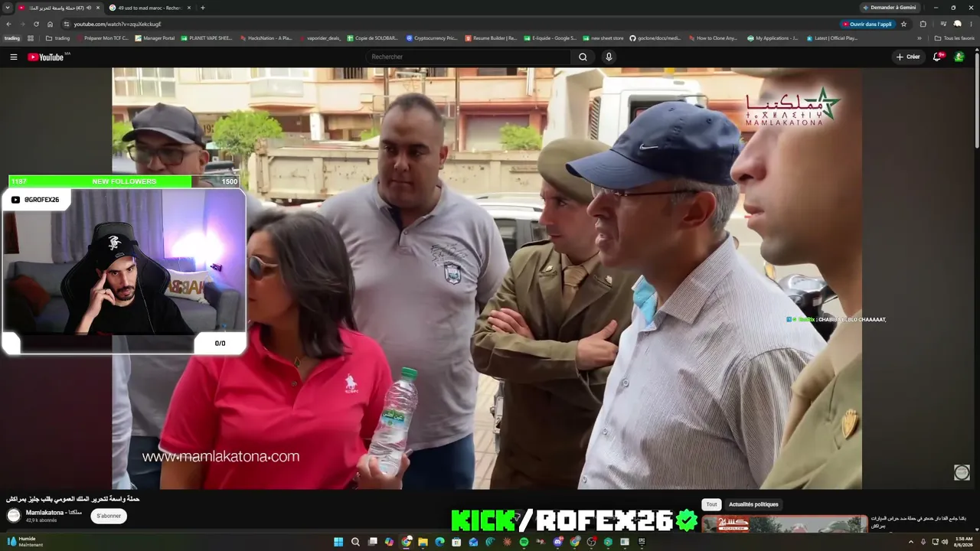980x551 pixels.
Task: Open the YouTube account avatar menu
Action: (x=959, y=57)
